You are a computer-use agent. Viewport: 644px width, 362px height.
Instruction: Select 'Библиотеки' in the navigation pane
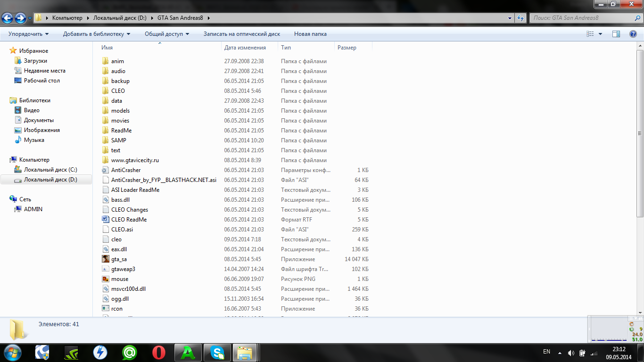(34, 100)
